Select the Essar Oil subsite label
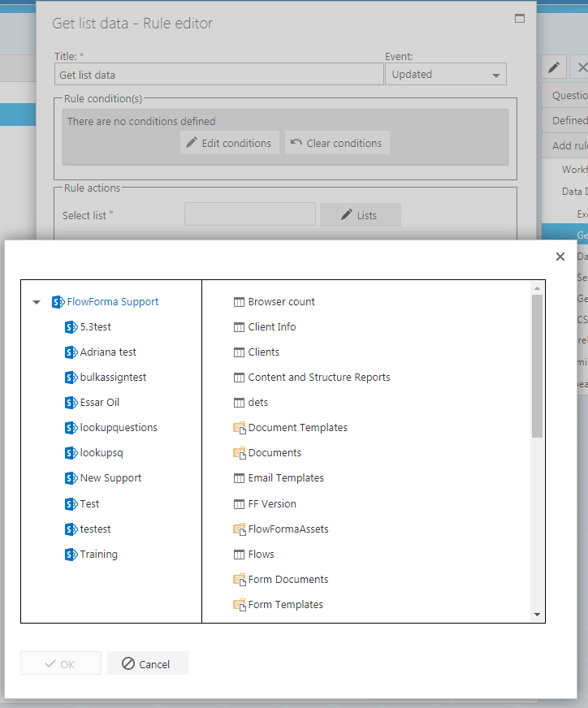Screen dimensions: 588x708 point(100,403)
